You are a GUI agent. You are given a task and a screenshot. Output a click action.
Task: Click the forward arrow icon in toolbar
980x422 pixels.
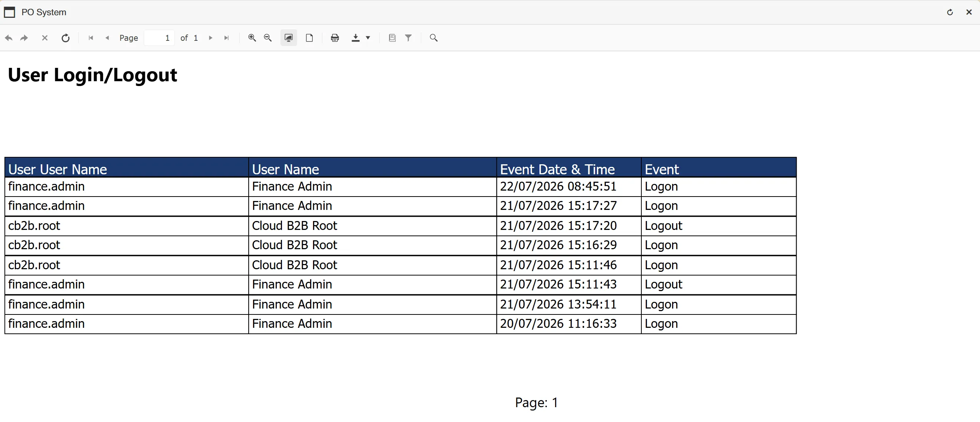(x=24, y=38)
